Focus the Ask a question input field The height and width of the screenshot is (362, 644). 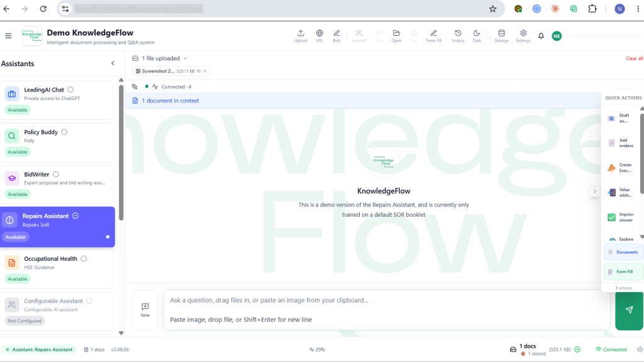click(x=386, y=310)
